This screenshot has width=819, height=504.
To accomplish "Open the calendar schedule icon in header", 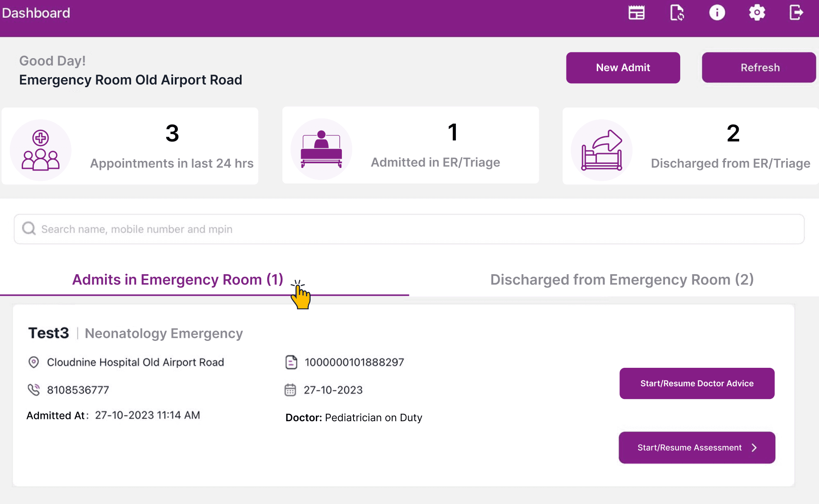I will click(x=636, y=13).
